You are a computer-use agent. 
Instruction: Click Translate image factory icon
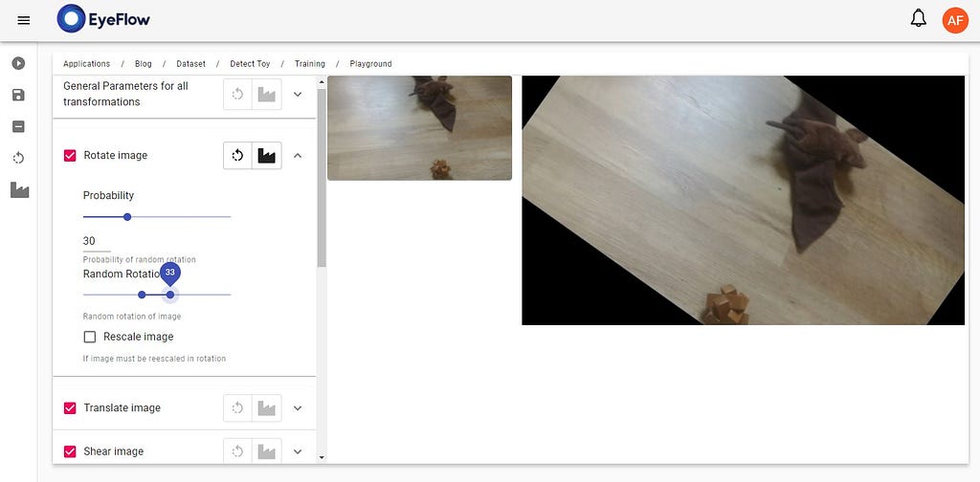pos(267,408)
